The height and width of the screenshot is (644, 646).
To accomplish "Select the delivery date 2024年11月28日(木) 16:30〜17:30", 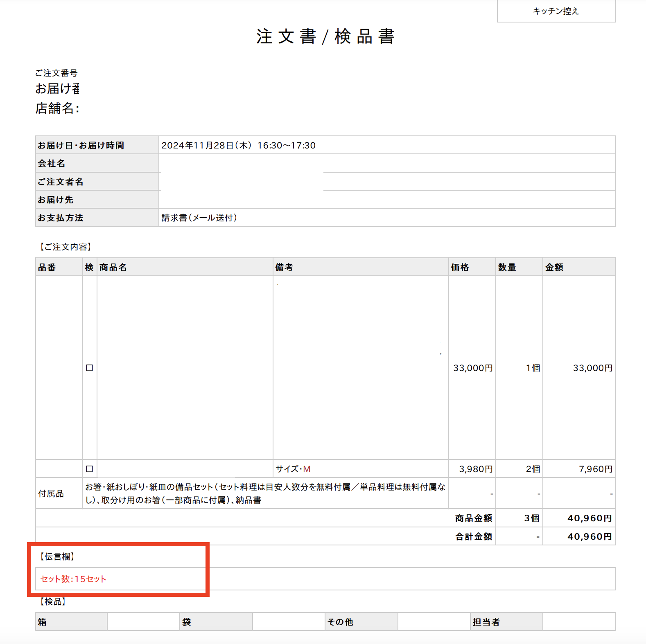I will click(x=239, y=145).
